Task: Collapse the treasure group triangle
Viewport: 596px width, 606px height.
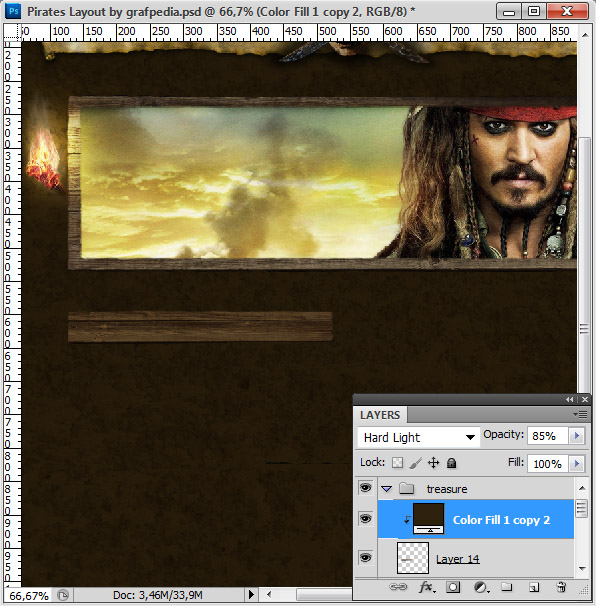Action: click(x=387, y=489)
